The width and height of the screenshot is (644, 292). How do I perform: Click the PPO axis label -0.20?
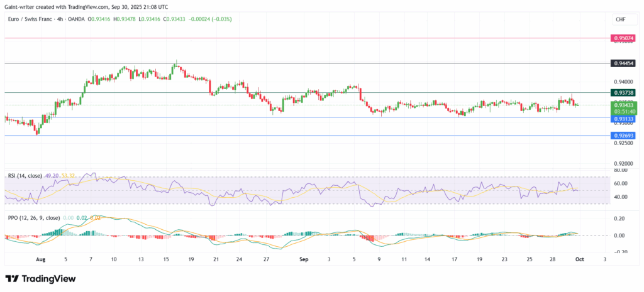621,252
